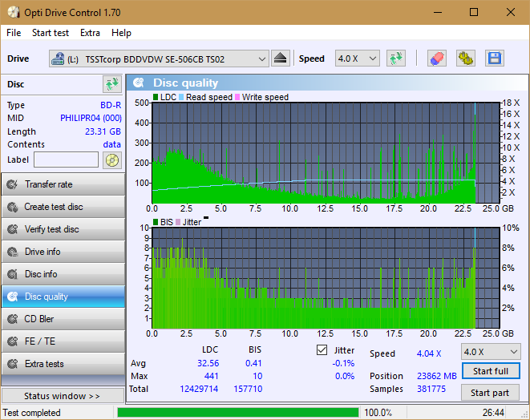This screenshot has width=530, height=420.
Task: Open the CD Bler test
Action: click(63, 319)
